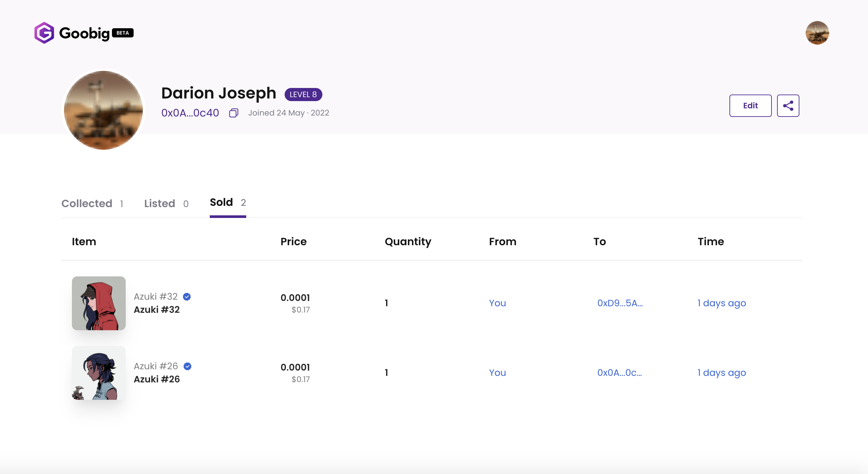The image size is (868, 474).
Task: Open user avatar menu in header
Action: tap(817, 33)
